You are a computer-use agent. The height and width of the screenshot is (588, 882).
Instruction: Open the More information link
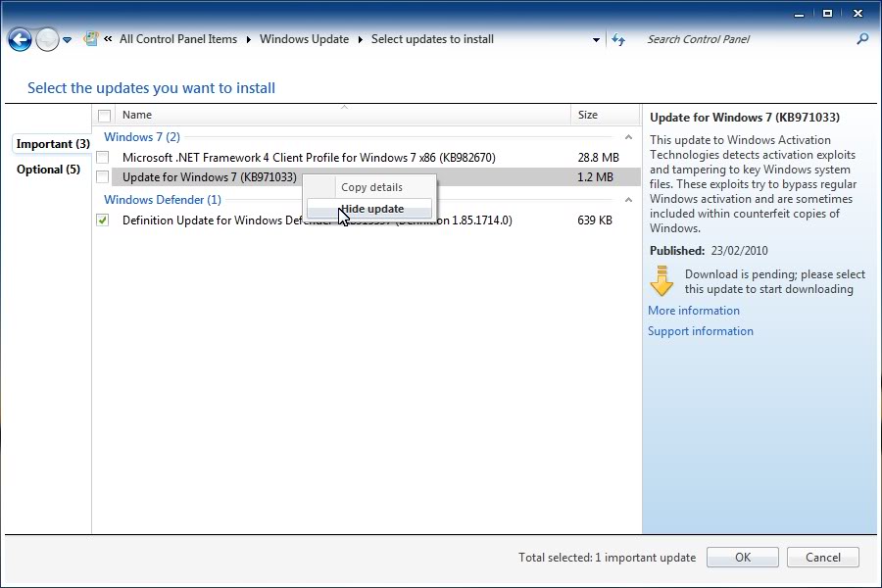coord(694,310)
